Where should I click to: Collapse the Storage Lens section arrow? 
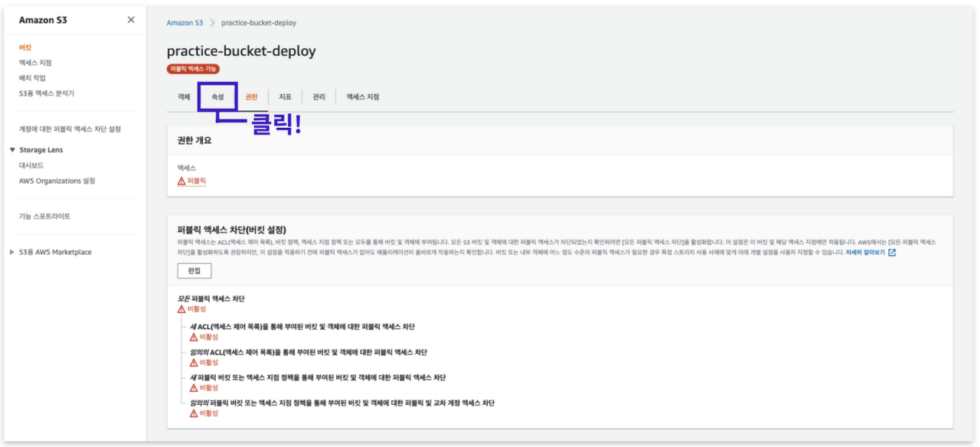[12, 150]
